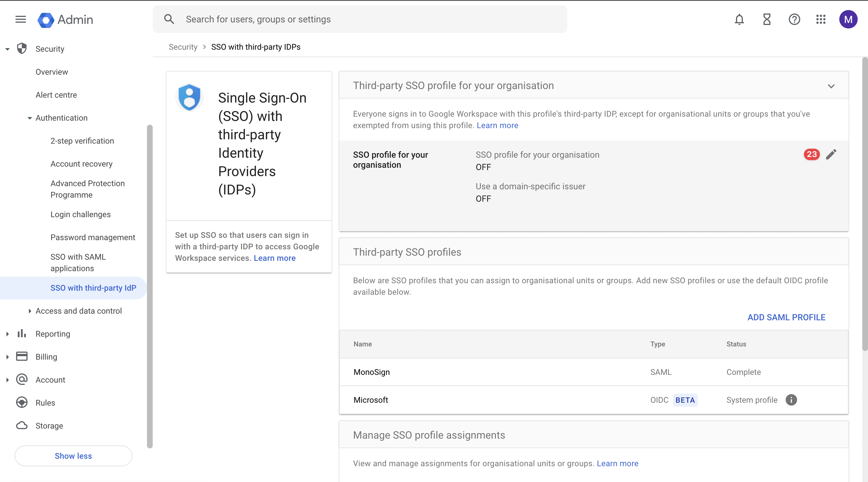This screenshot has width=868, height=482.
Task: Collapse the Third-party SSO profile panel chevron
Action: [831, 86]
